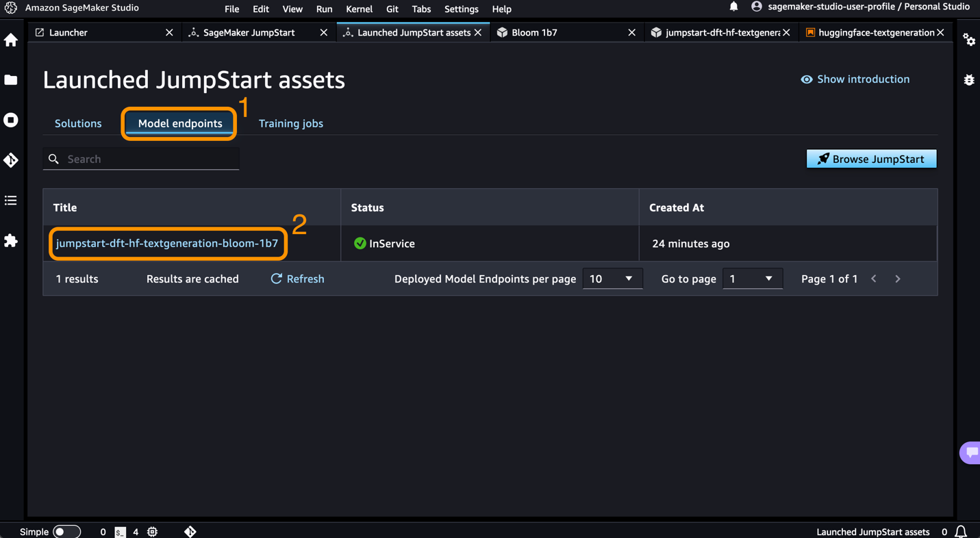Open the Help menu
The width and height of the screenshot is (980, 538).
(501, 9)
